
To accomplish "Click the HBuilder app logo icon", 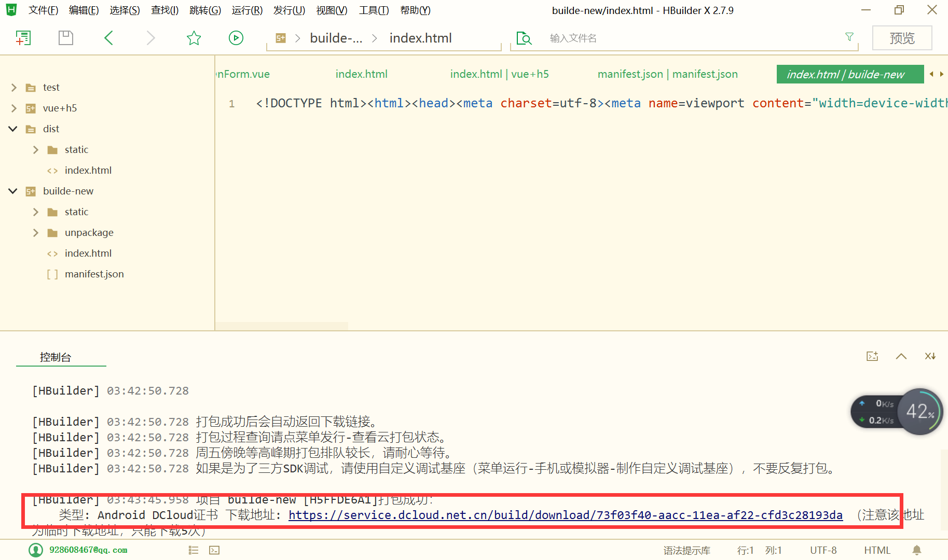I will (x=11, y=10).
